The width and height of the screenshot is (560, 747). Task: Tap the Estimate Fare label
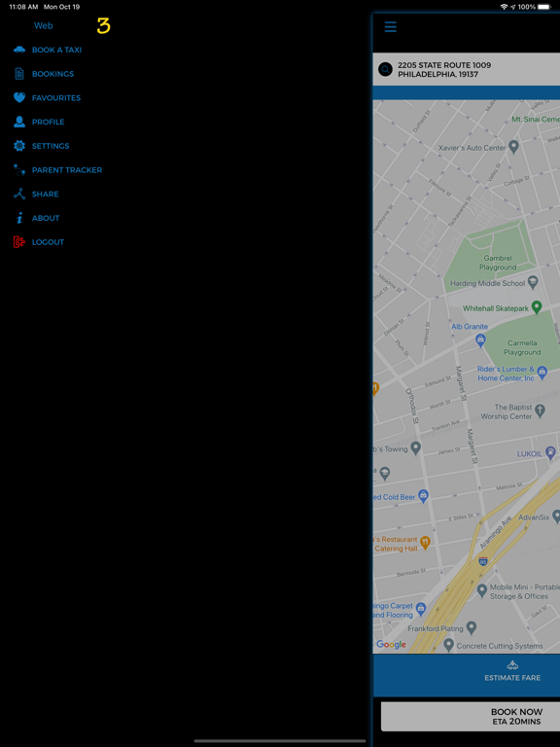(x=512, y=677)
